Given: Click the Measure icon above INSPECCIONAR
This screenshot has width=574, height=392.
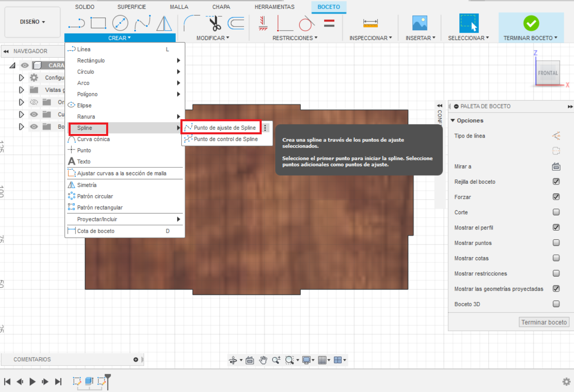Looking at the screenshot, I should pyautogui.click(x=370, y=23).
